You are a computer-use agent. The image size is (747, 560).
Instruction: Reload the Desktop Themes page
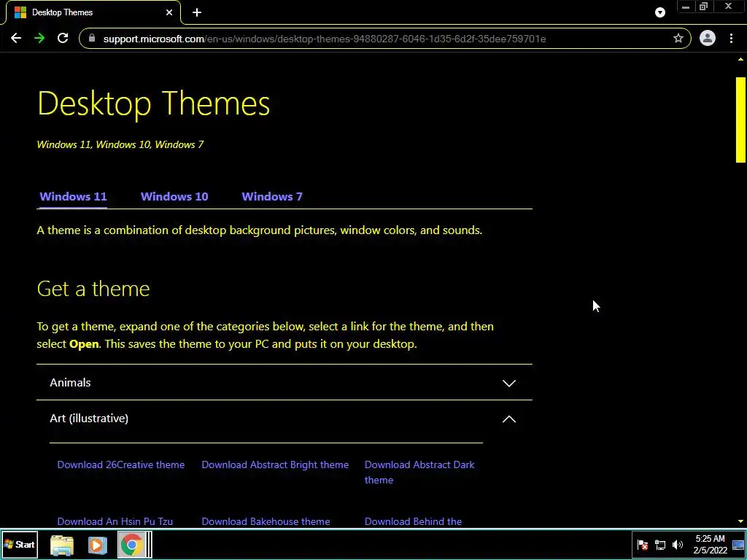(63, 39)
